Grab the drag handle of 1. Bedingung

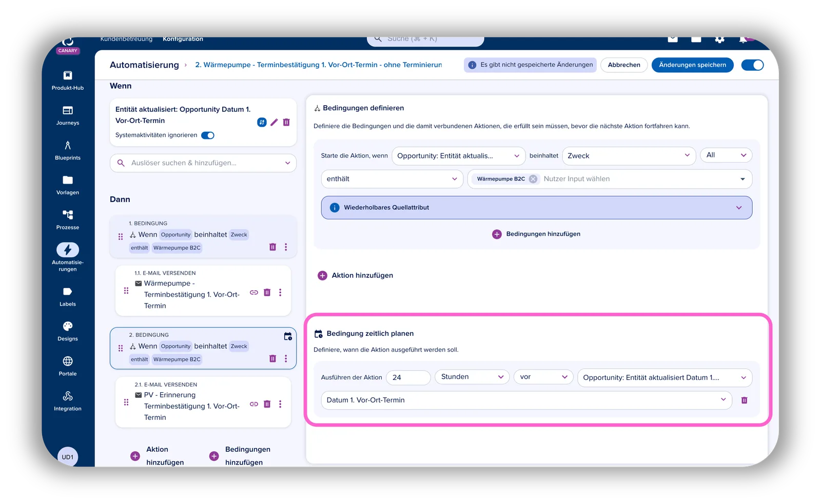tap(121, 236)
